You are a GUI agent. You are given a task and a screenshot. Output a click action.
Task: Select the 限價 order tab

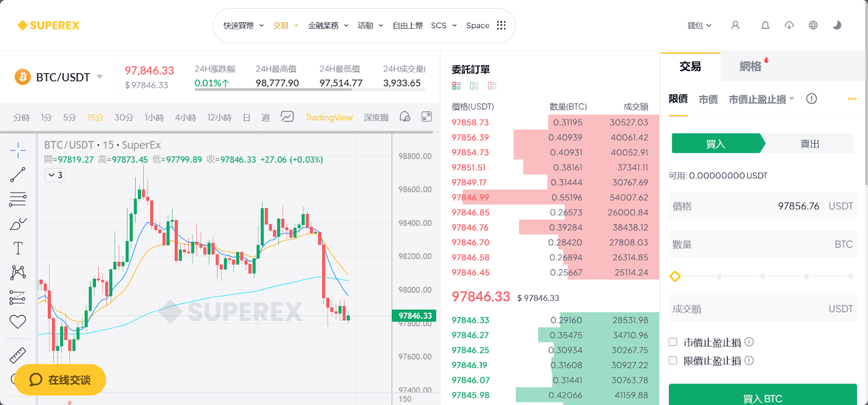[x=678, y=99]
